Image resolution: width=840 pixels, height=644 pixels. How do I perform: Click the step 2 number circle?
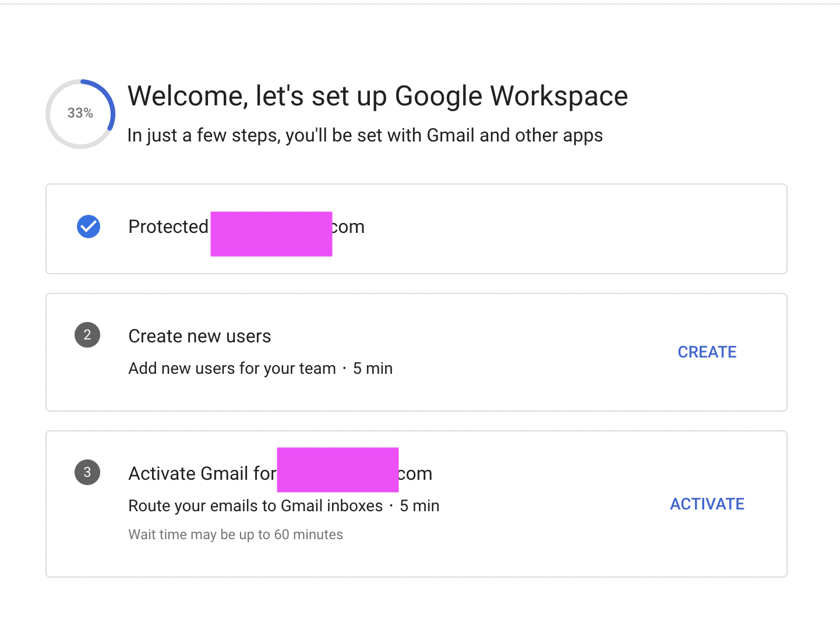pyautogui.click(x=87, y=335)
